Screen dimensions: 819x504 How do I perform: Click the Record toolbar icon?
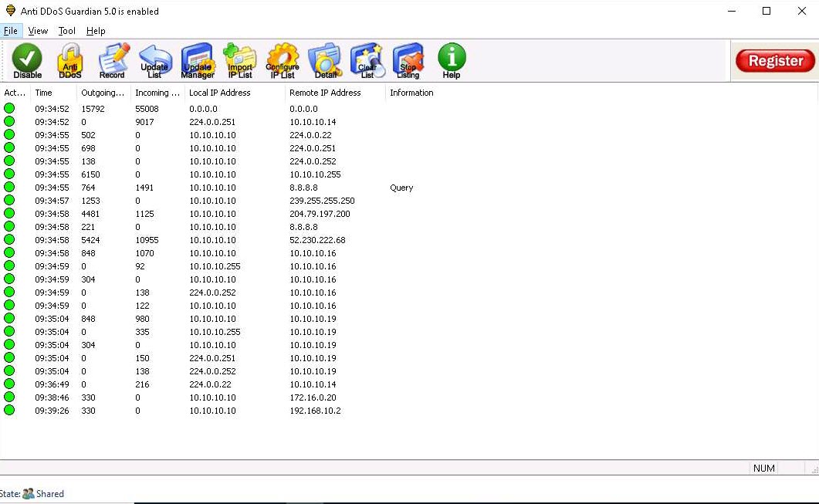112,60
